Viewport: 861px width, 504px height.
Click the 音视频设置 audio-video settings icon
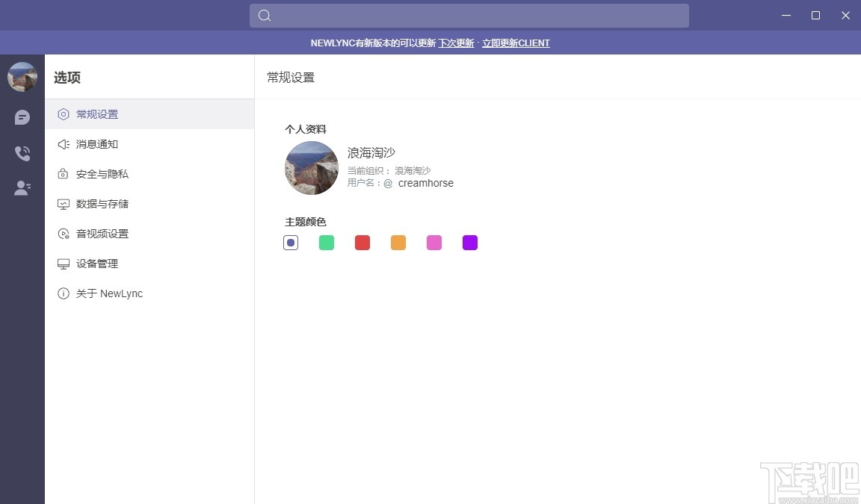click(x=63, y=234)
